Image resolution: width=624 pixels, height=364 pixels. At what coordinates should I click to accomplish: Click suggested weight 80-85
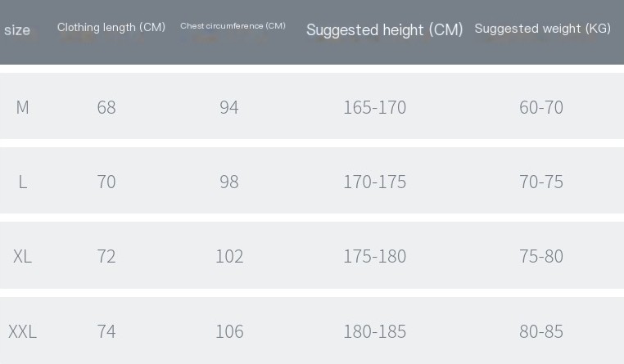[x=541, y=331]
